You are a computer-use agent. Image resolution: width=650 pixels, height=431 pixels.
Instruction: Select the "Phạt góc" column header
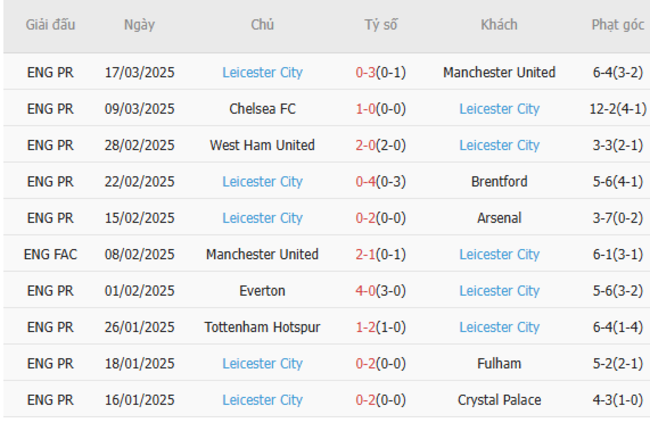click(x=617, y=25)
